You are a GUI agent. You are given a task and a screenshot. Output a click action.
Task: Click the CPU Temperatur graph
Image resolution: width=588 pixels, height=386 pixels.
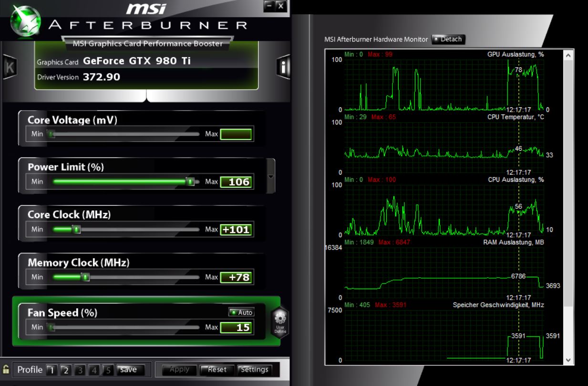coord(444,147)
